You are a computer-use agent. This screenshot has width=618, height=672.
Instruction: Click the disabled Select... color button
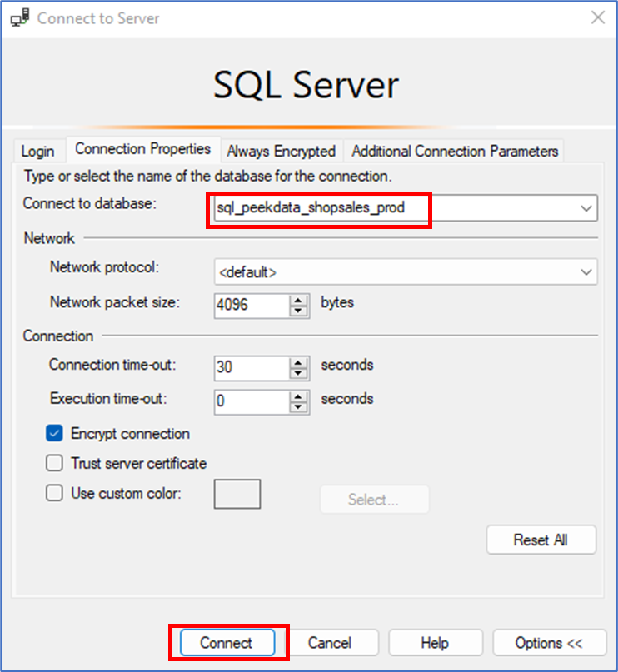click(x=374, y=500)
